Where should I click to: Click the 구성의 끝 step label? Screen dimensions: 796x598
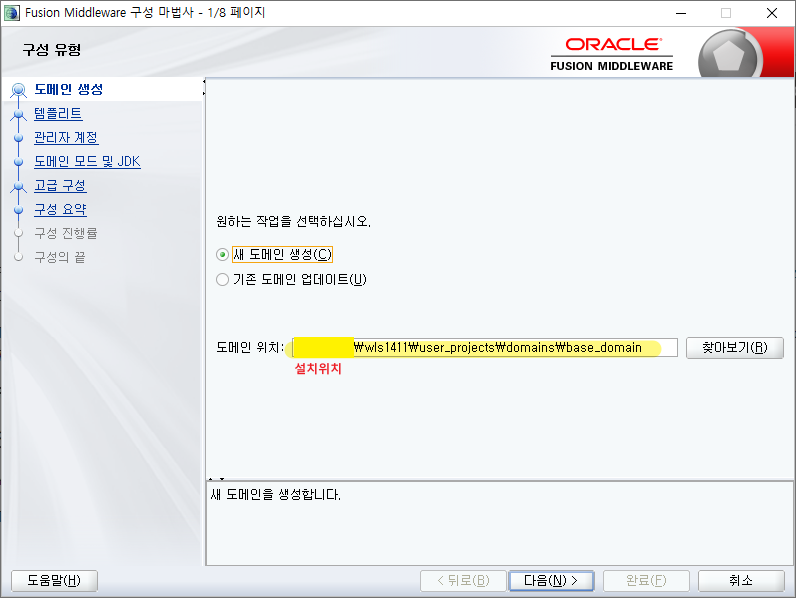[x=59, y=257]
